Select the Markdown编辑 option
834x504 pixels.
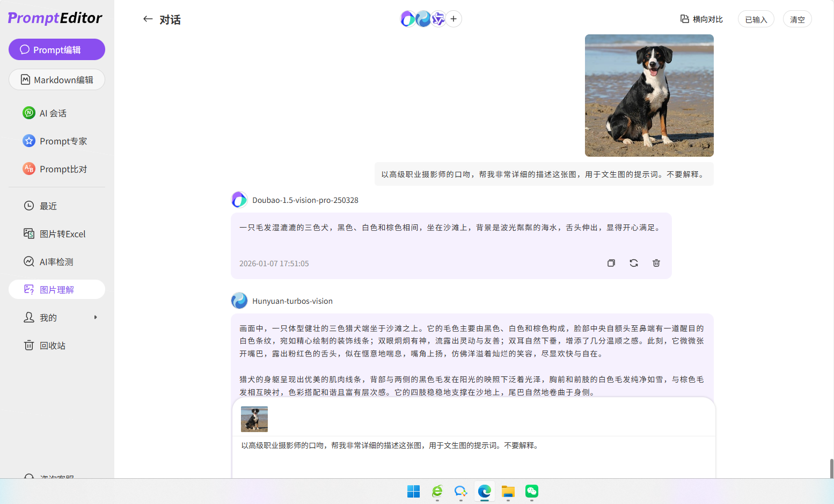click(56, 79)
